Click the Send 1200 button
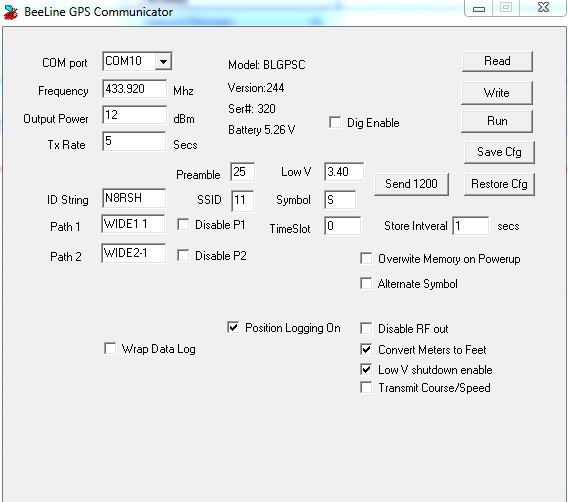 tap(411, 184)
